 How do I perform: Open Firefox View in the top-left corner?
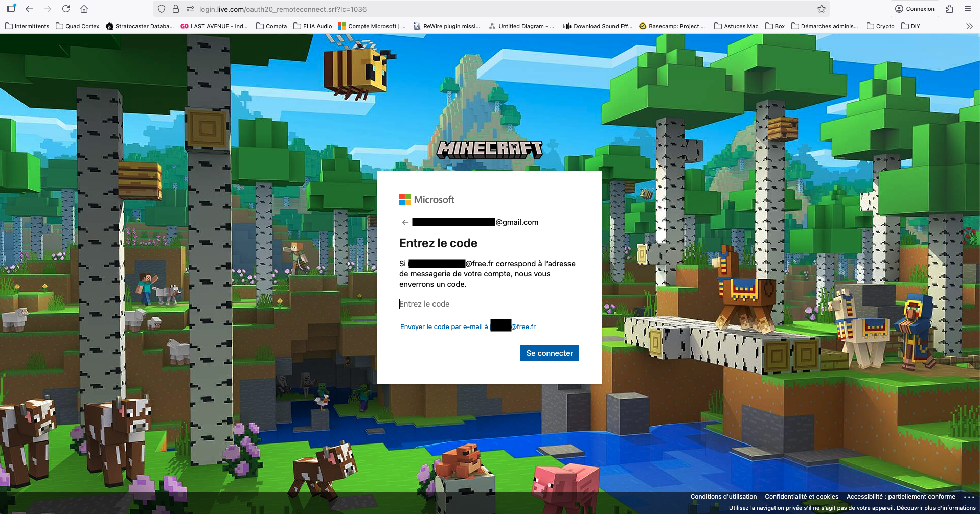coord(11,9)
